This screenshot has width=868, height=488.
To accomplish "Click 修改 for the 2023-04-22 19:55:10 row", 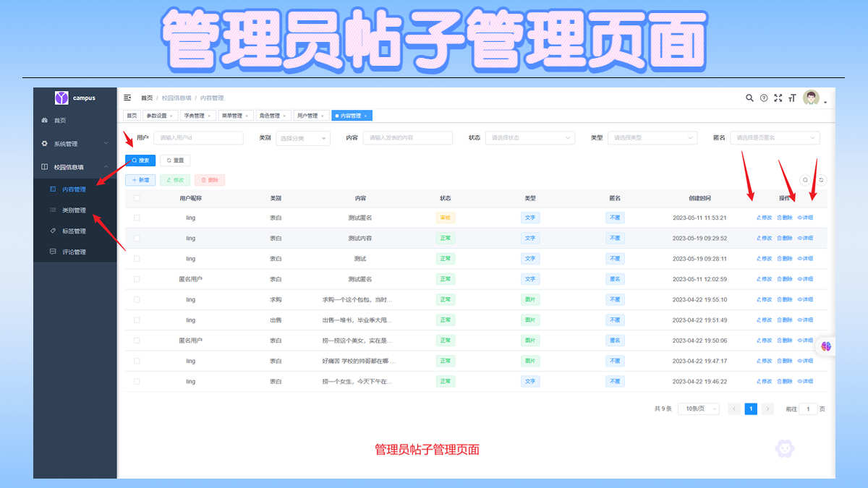I will [x=764, y=299].
